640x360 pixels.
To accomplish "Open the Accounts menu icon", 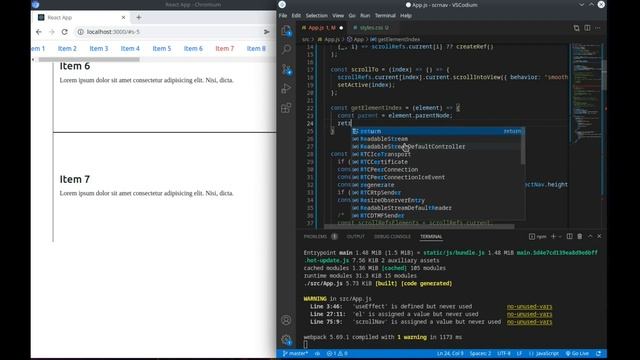I will [287, 320].
